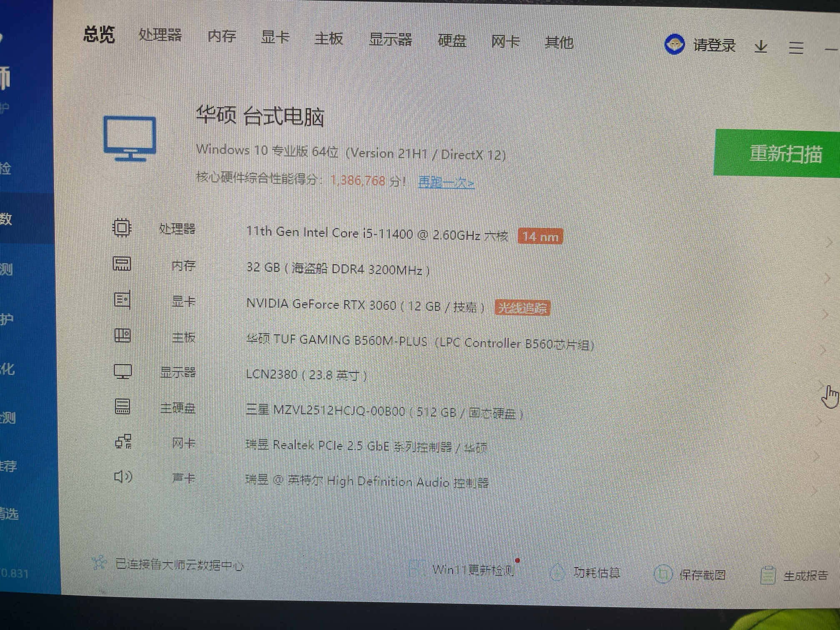The width and height of the screenshot is (840, 630).
Task: Click the 保存截图 circle icon
Action: point(663,573)
